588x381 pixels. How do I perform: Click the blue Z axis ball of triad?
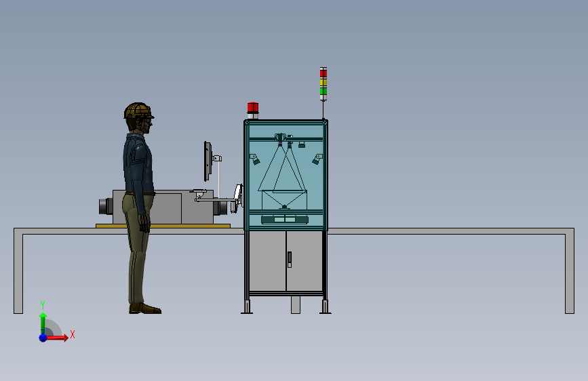tap(43, 338)
